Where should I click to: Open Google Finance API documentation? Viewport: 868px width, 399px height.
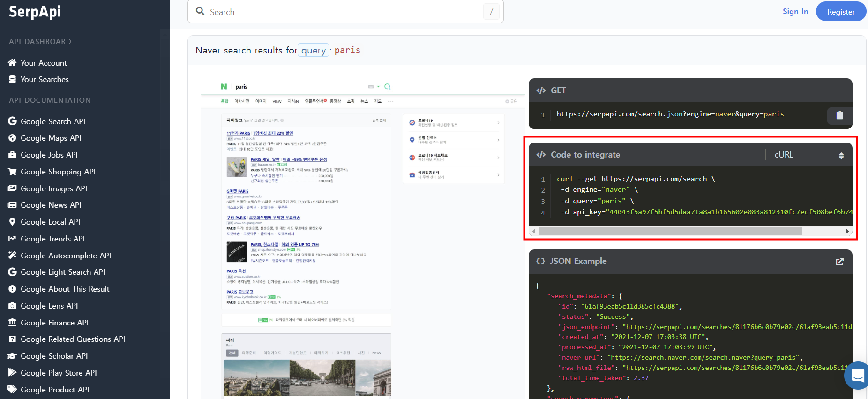(54, 323)
